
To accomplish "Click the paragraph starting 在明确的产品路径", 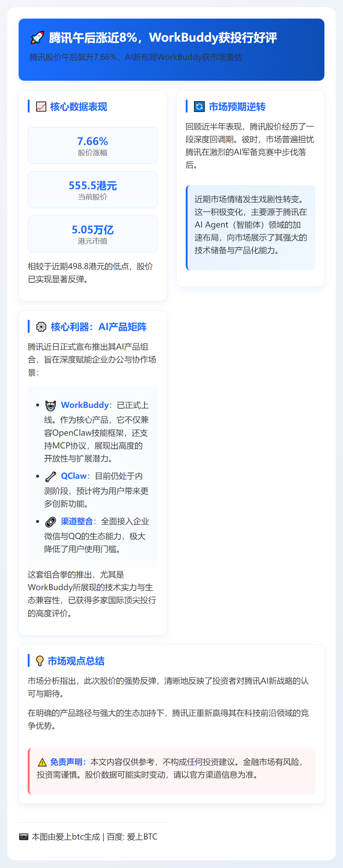I will [168, 719].
